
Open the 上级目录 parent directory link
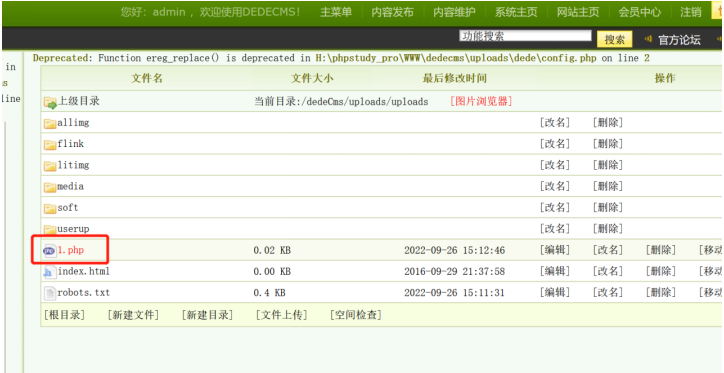click(x=78, y=101)
